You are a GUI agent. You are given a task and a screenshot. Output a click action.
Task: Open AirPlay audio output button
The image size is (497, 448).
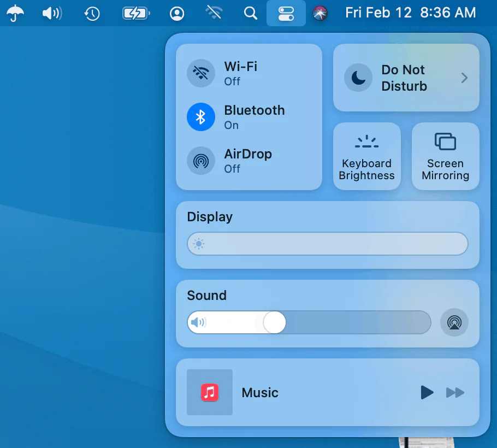point(454,322)
